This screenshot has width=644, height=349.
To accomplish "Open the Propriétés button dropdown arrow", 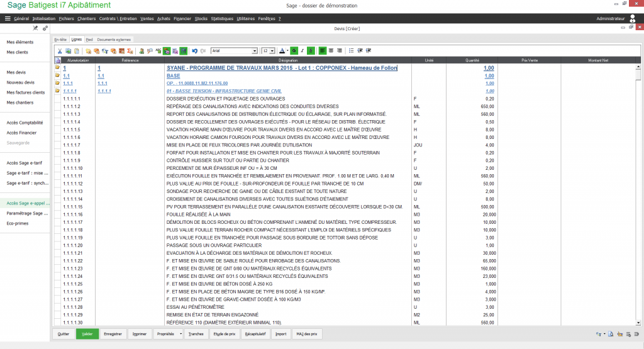I will pyautogui.click(x=180, y=334).
